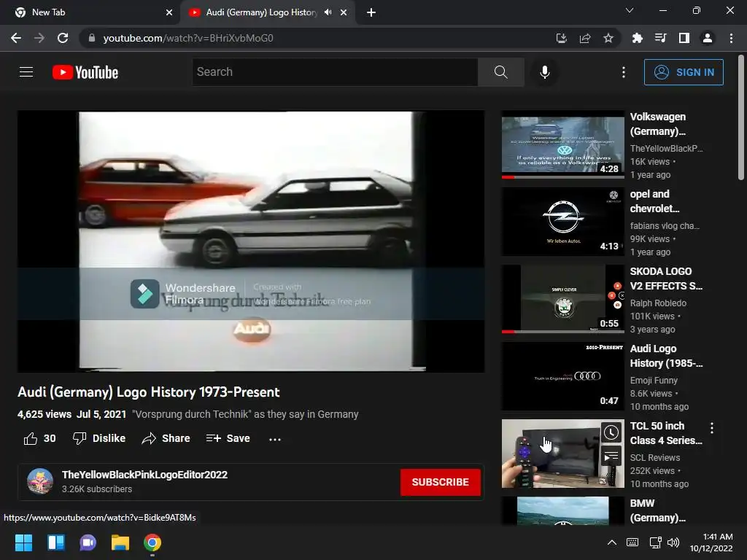Open YouTube settings three-dot menu
This screenshot has height=560, width=747.
623,72
